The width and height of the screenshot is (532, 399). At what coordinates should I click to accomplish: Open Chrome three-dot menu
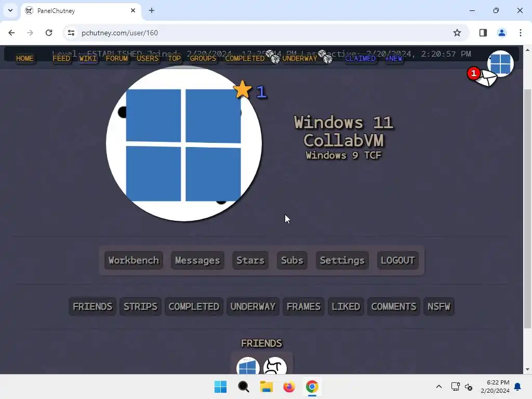[x=520, y=33]
